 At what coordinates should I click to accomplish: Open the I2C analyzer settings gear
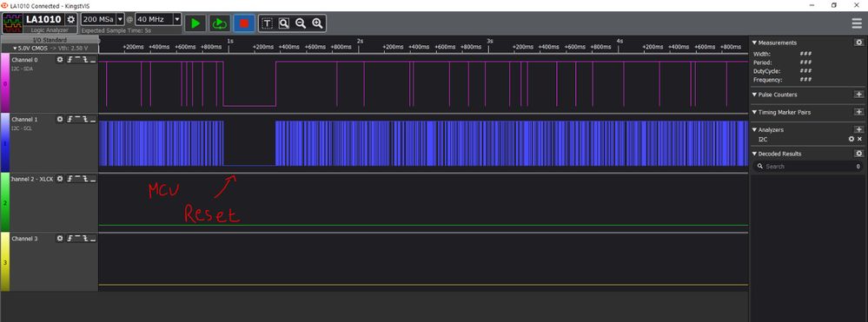852,139
